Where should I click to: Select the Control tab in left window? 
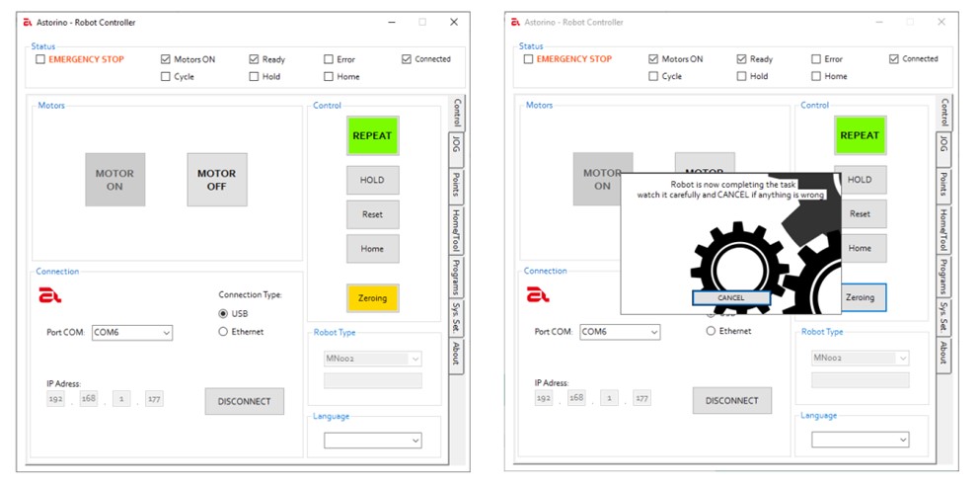click(x=456, y=114)
